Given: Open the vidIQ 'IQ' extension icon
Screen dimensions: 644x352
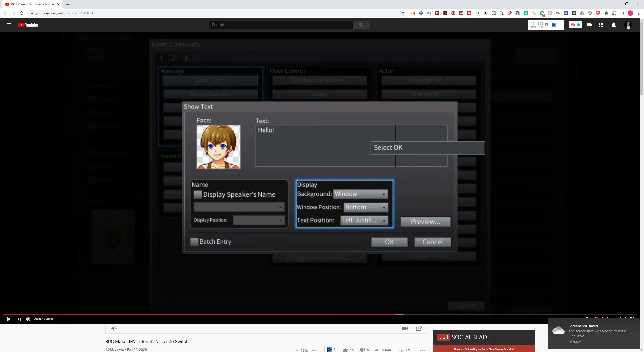Looking at the screenshot, I should pyautogui.click(x=429, y=13).
